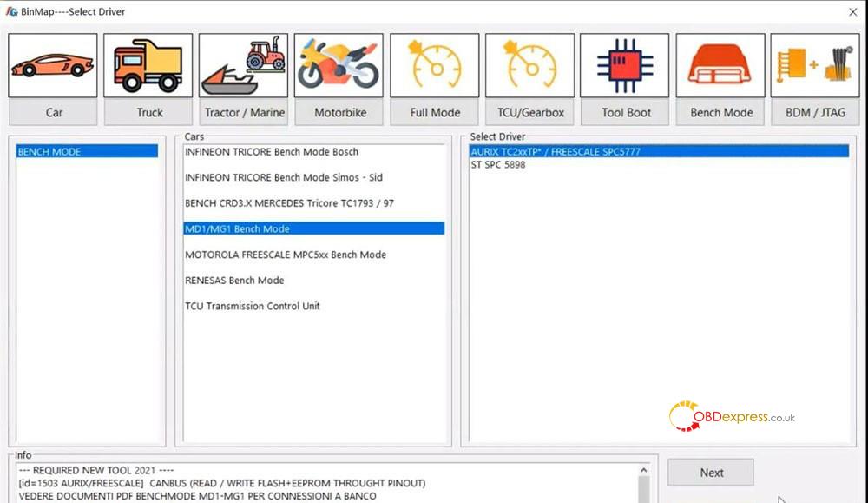This screenshot has width=868, height=503.
Task: Select MOTOROLA FREESCALE MPC5xx Bench Mode
Action: (x=286, y=255)
